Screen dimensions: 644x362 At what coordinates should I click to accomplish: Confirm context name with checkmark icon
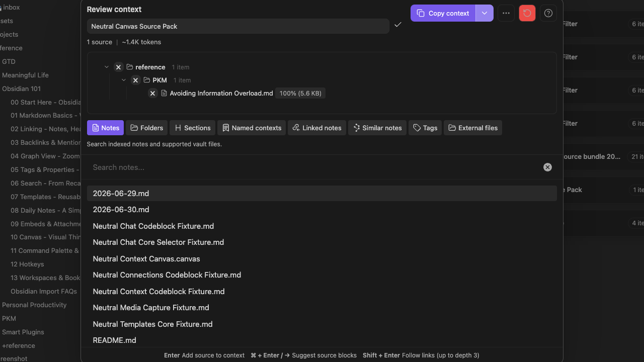click(x=398, y=25)
